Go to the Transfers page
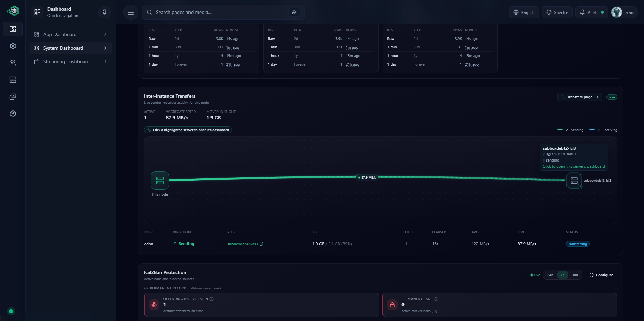The height and width of the screenshot is (321, 644). (580, 97)
